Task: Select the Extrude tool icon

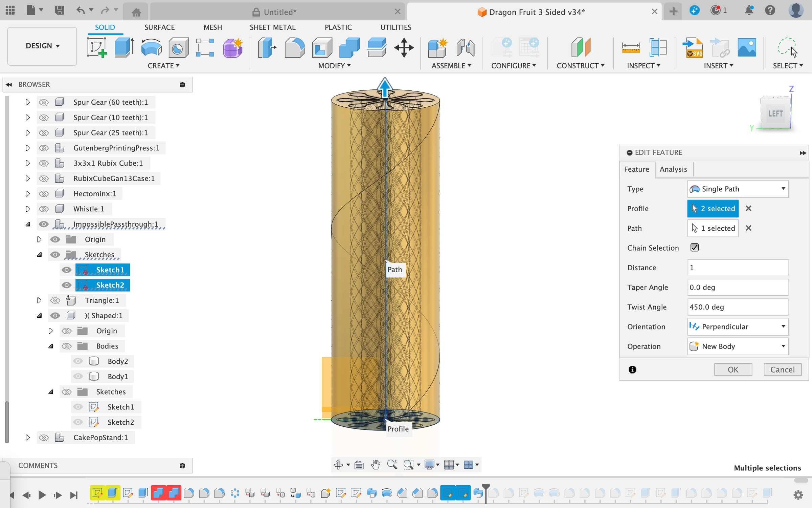Action: 124,47
